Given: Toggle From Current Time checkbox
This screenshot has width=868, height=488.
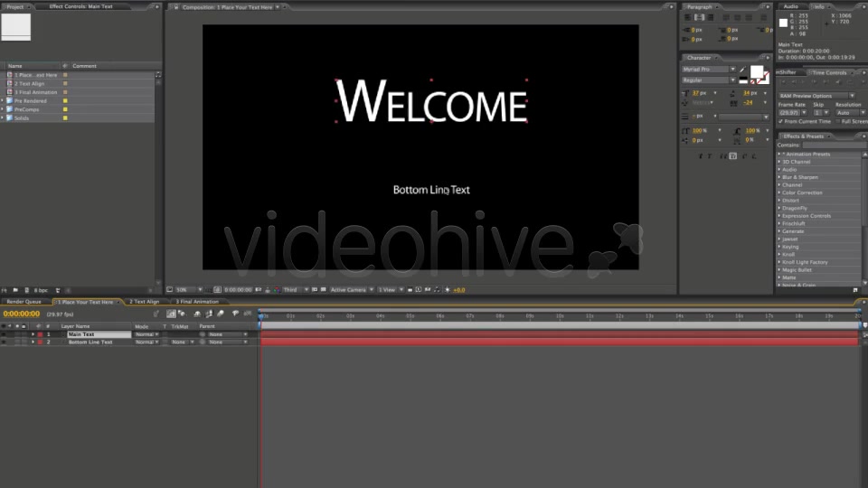Looking at the screenshot, I should click(x=780, y=121).
